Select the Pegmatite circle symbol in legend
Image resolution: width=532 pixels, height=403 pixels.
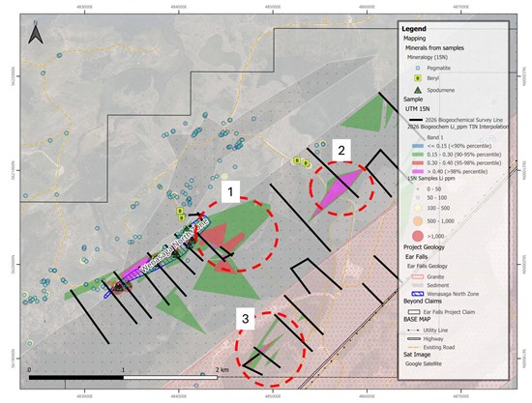418,68
